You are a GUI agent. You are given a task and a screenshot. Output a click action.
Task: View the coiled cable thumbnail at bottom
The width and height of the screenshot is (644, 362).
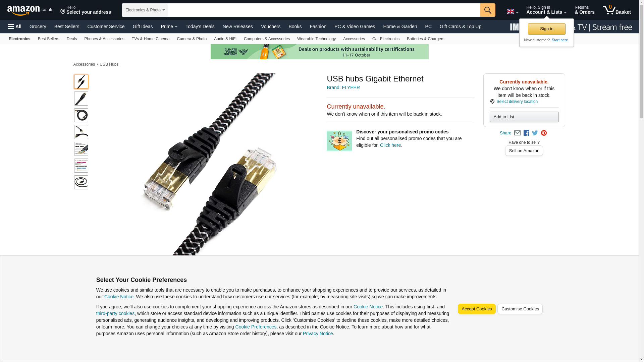point(81,182)
